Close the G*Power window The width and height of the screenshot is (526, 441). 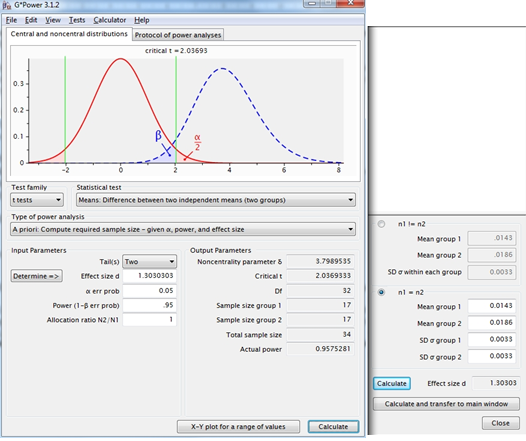point(350,3)
